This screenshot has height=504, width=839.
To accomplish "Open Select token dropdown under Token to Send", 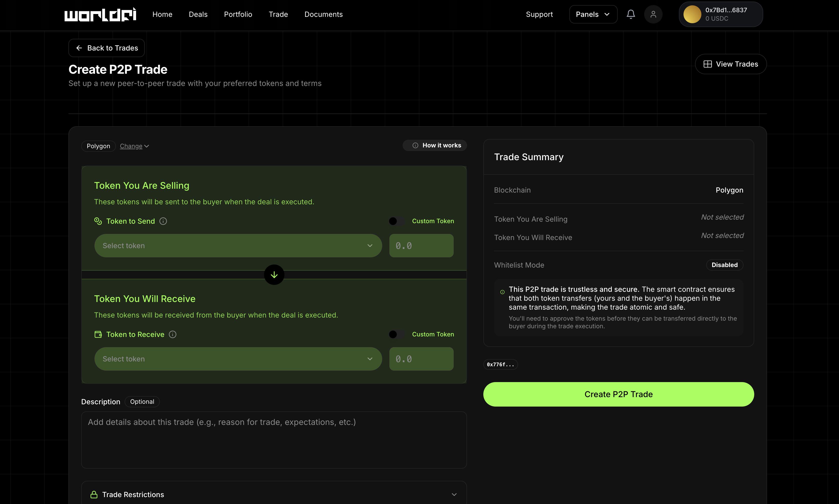I will pyautogui.click(x=238, y=246).
